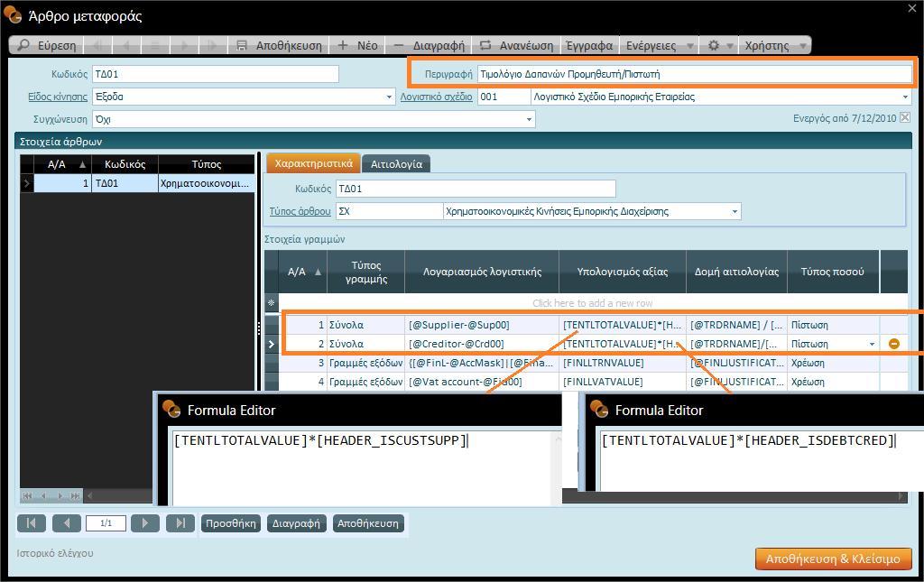Open Τύπος ποσού dropdown in row 2
924x582 pixels.
point(873,344)
